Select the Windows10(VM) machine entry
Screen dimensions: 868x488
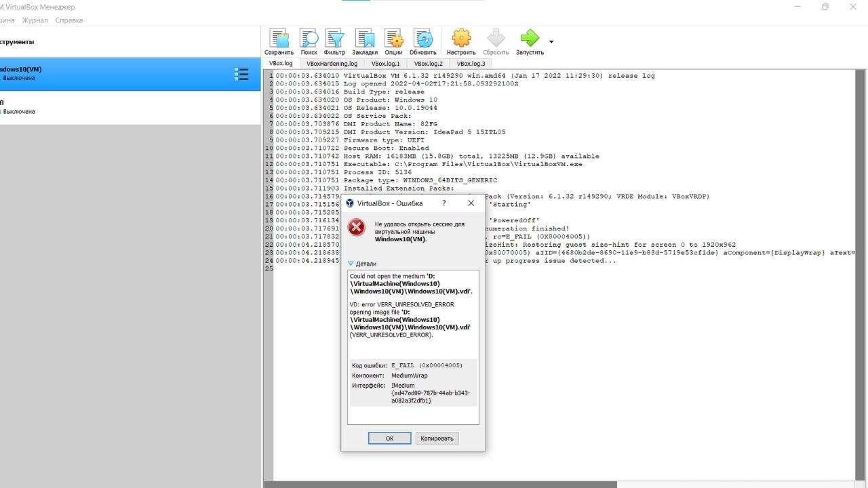pyautogui.click(x=130, y=74)
